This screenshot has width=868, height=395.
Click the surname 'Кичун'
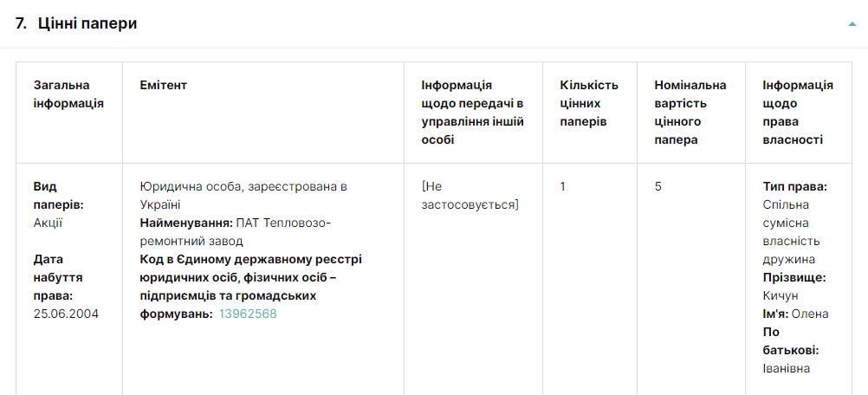[781, 295]
